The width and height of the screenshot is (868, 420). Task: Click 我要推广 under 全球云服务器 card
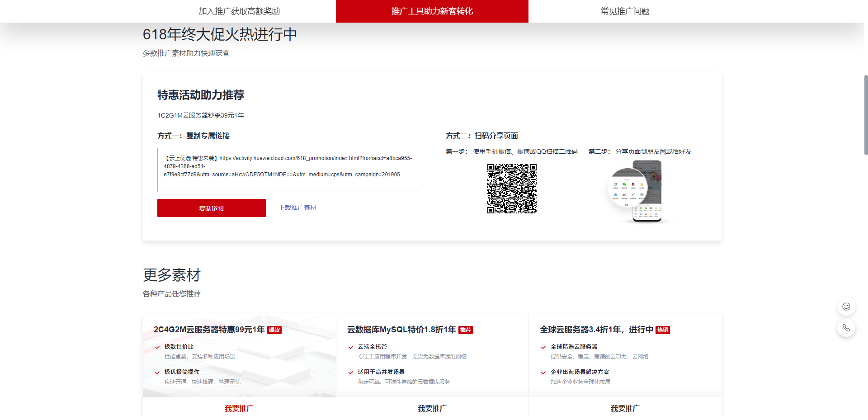(x=625, y=408)
